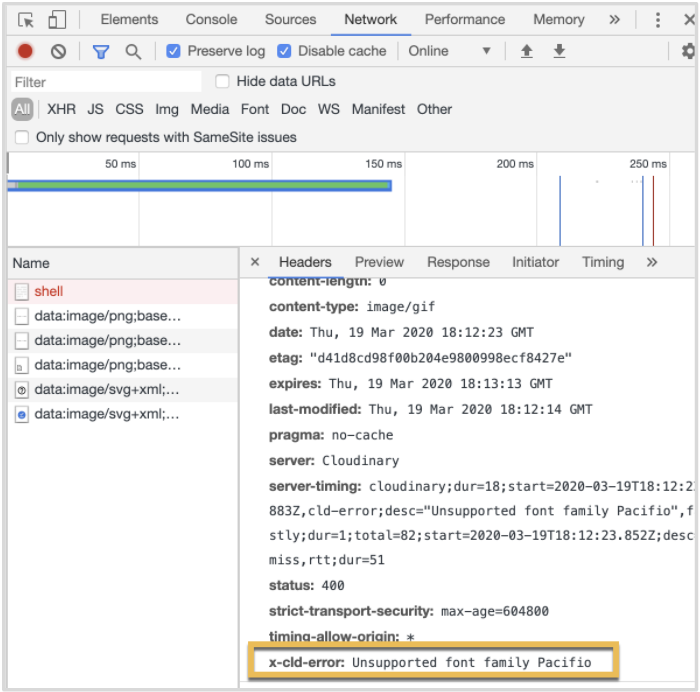Screen dimensions: 700x692
Task: Click the green request bar in overview timeline
Action: [200, 185]
